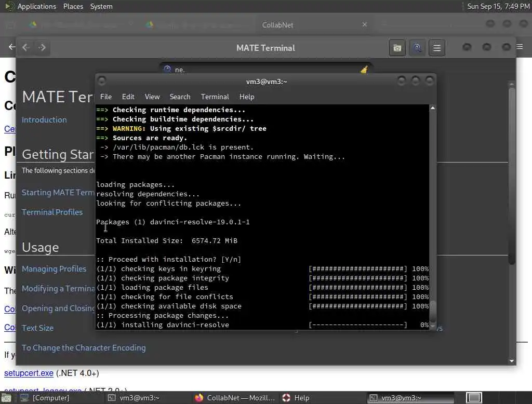Open the Text Size help link
The width and height of the screenshot is (532, 404).
point(37,328)
